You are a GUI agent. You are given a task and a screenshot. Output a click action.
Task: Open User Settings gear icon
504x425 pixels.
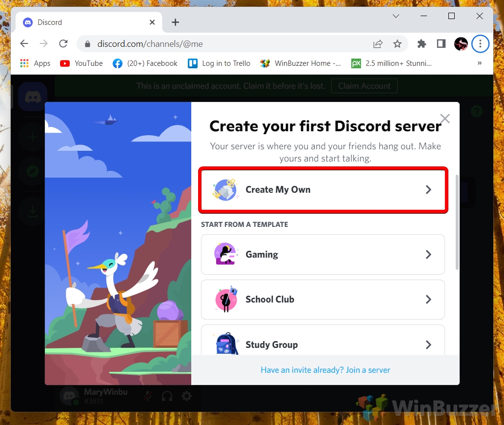187,396
